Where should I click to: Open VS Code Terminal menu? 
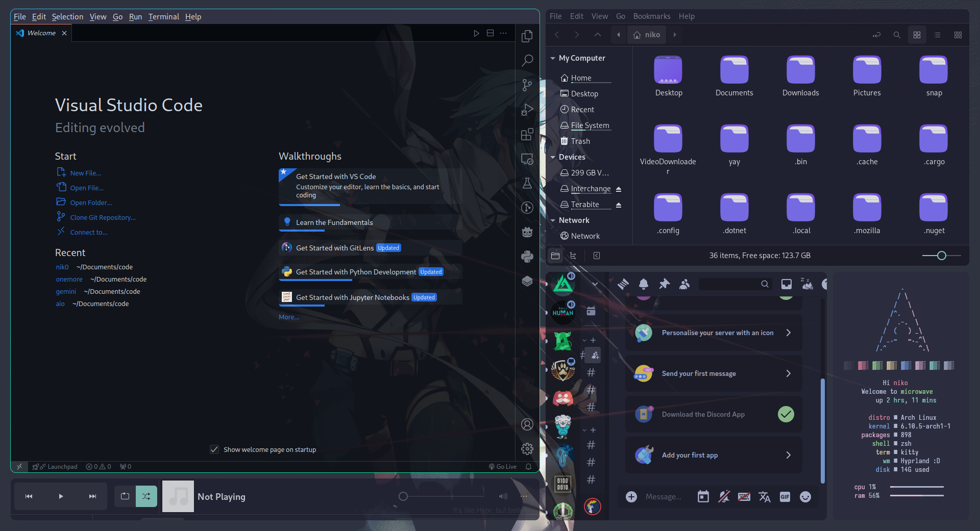[x=164, y=17]
